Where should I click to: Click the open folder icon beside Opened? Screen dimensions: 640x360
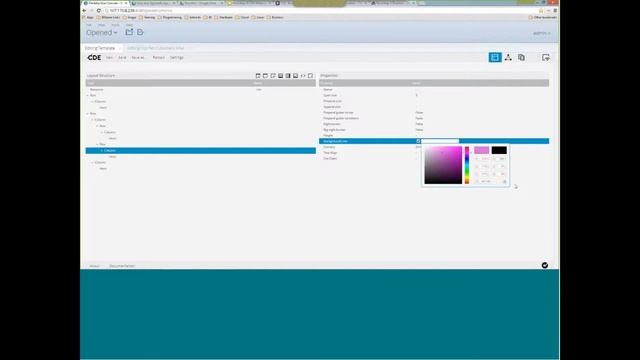129,32
